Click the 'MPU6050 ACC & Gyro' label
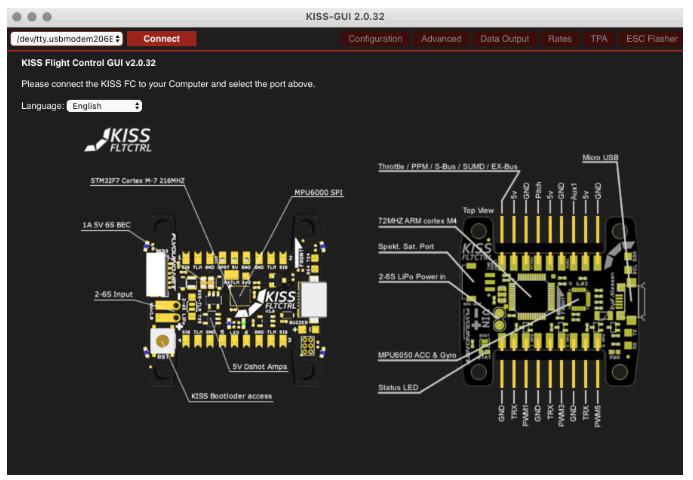 coord(417,355)
